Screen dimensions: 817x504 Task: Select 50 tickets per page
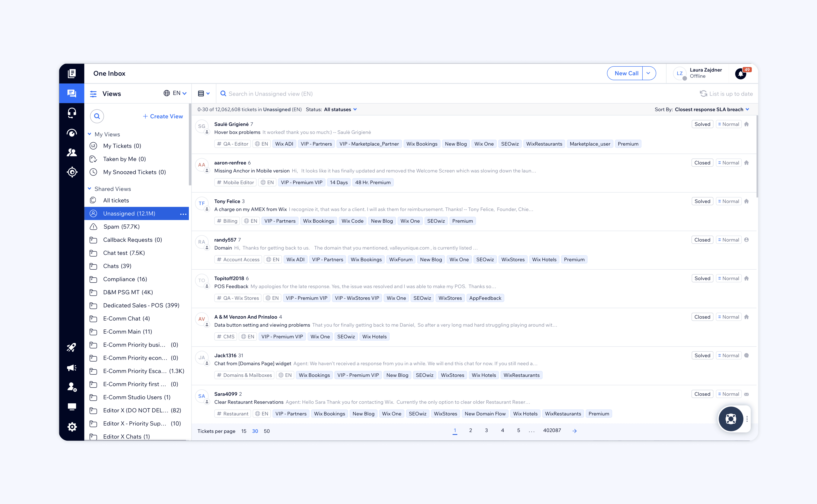pyautogui.click(x=267, y=431)
